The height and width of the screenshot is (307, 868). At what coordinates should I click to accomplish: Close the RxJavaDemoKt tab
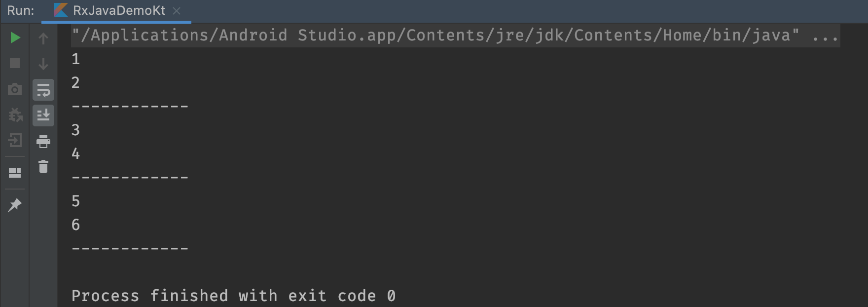pyautogui.click(x=177, y=9)
